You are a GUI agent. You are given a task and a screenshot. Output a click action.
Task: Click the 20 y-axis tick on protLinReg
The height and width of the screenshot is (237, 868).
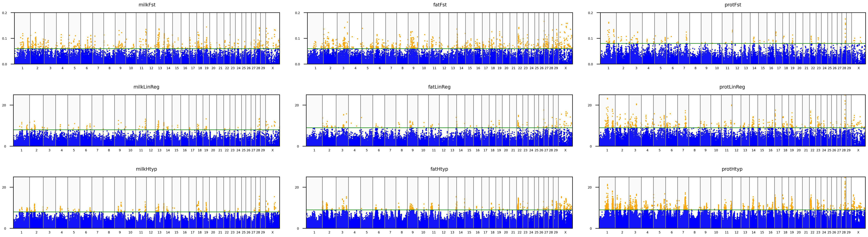pyautogui.click(x=590, y=105)
